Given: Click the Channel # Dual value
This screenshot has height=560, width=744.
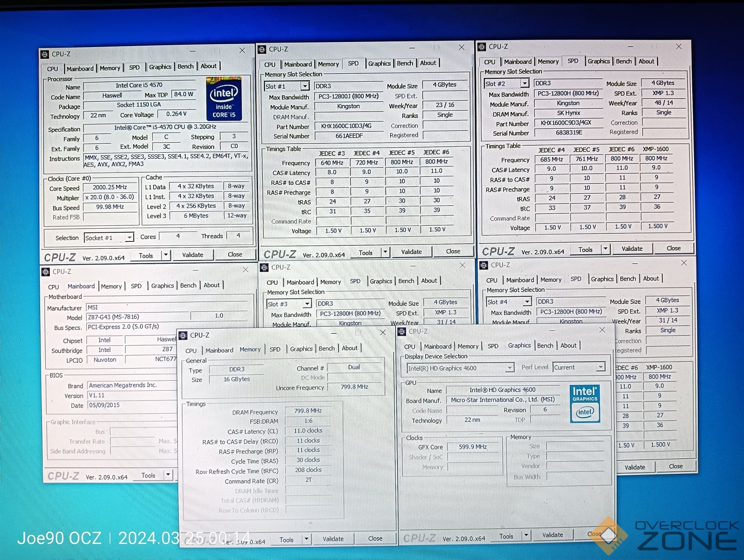Looking at the screenshot, I should 354,367.
